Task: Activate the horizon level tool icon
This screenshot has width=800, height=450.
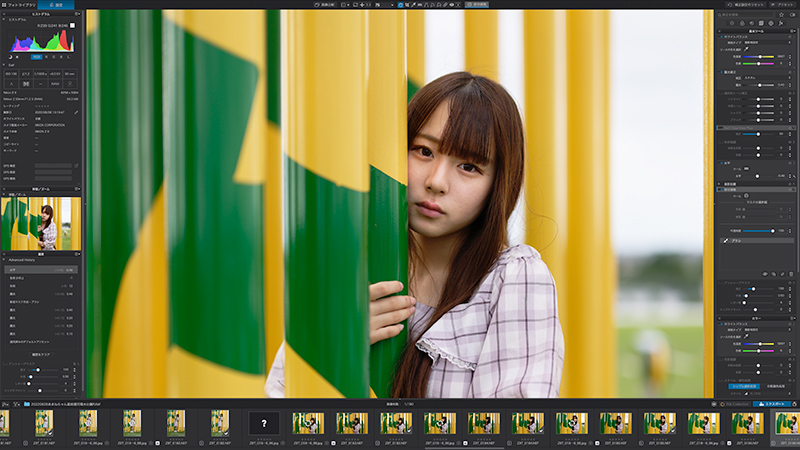Action: click(420, 5)
